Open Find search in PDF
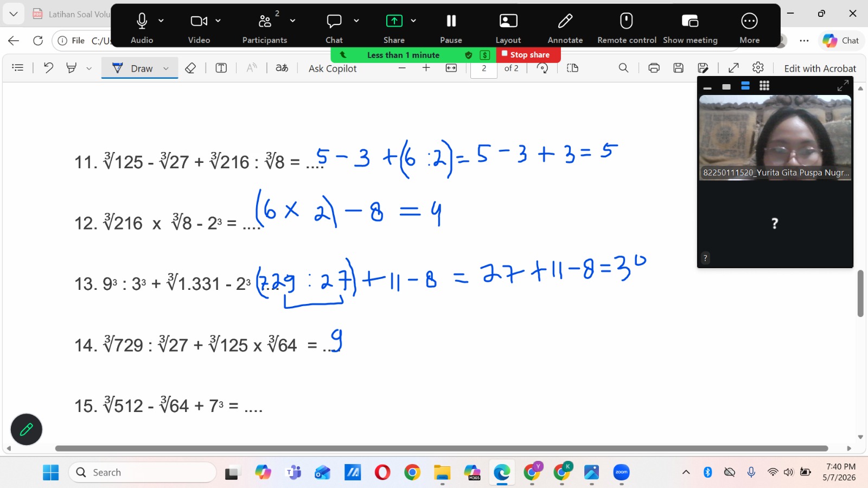This screenshot has width=868, height=488. (624, 68)
